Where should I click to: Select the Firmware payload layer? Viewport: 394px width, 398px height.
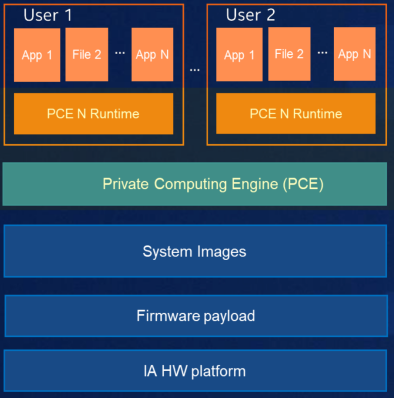196,316
